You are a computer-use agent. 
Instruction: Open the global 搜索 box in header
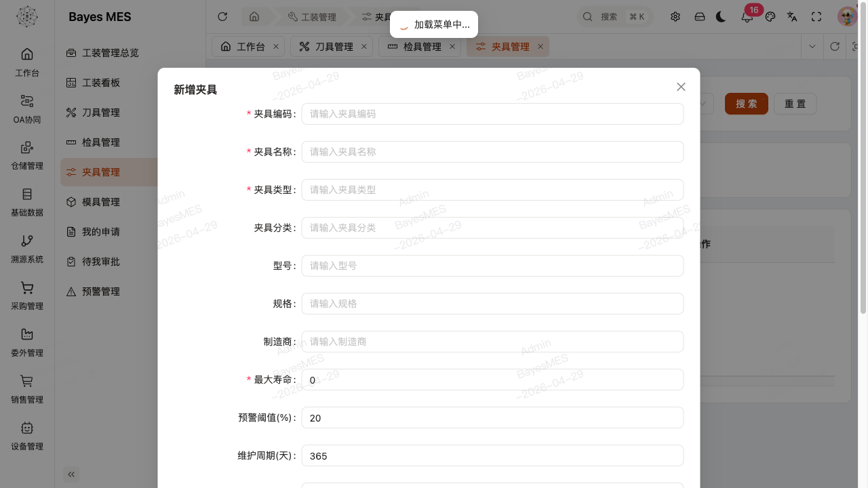[614, 17]
